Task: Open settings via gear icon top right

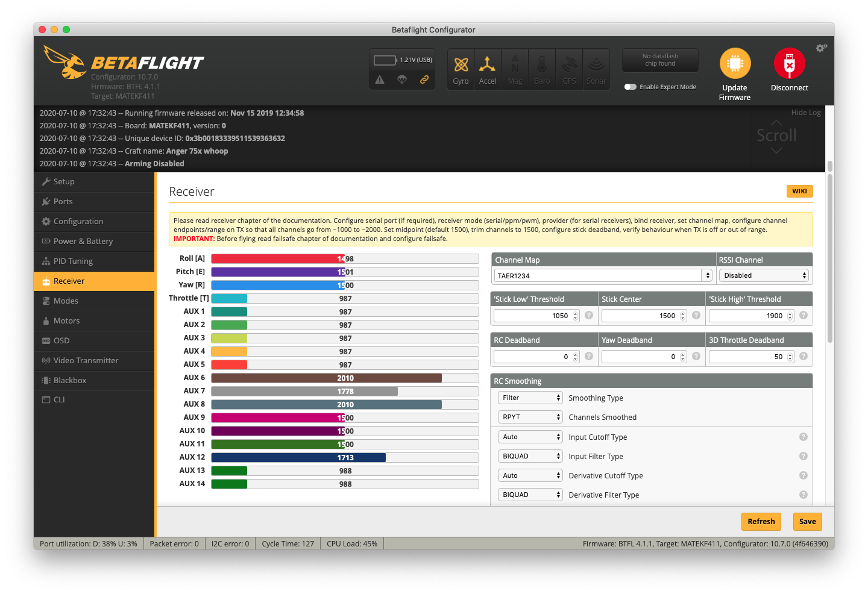Action: pos(821,48)
